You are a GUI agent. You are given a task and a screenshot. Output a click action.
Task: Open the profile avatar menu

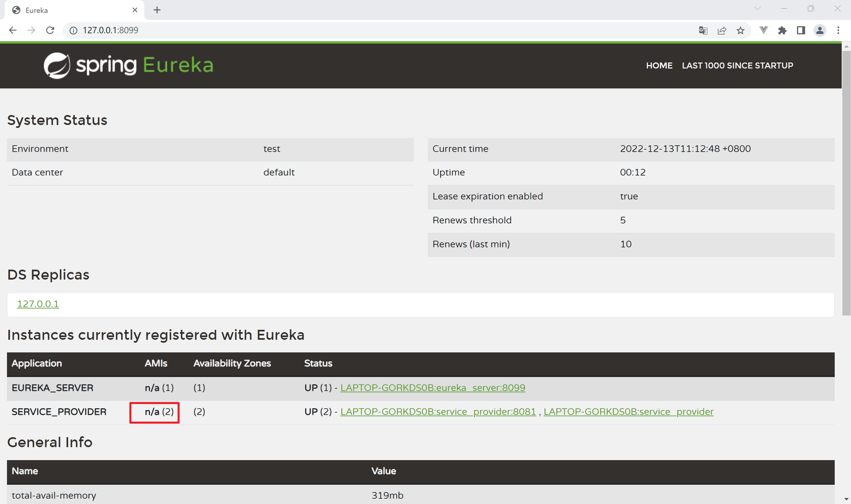pyautogui.click(x=820, y=30)
